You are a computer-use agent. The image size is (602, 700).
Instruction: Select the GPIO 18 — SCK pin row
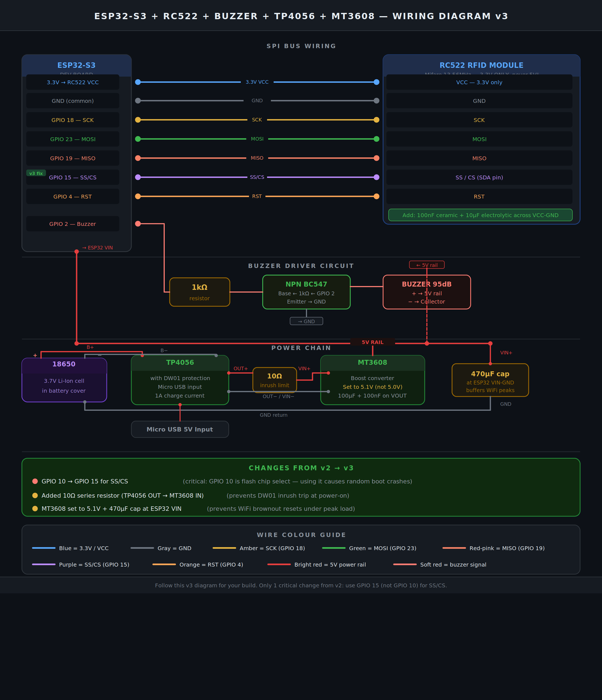pos(73,120)
